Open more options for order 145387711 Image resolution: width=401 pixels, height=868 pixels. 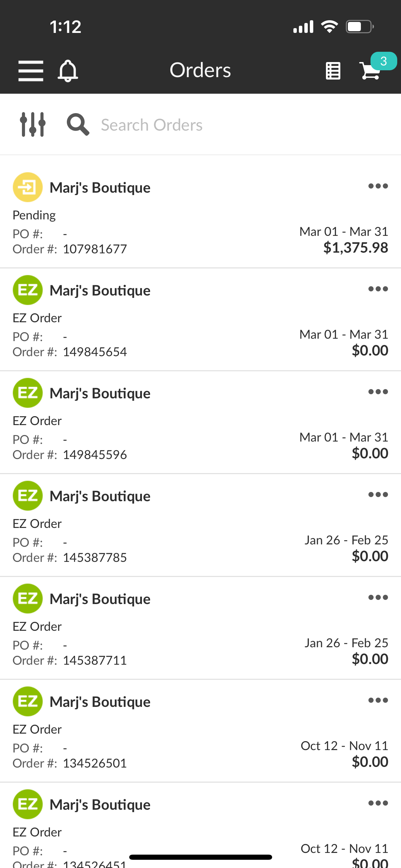[x=378, y=598]
